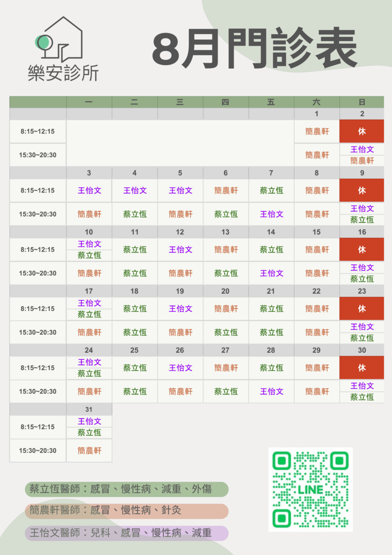The width and height of the screenshot is (392, 555).
Task: Click date number 25 in the calendar
Action: [x=134, y=350]
